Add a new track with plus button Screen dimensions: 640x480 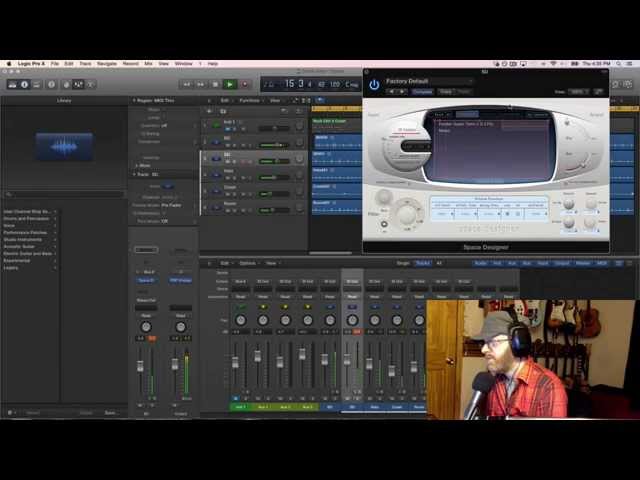pos(209,111)
